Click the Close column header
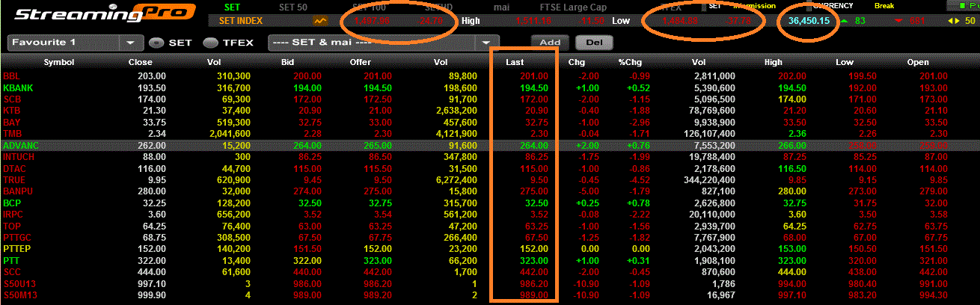 (140, 62)
